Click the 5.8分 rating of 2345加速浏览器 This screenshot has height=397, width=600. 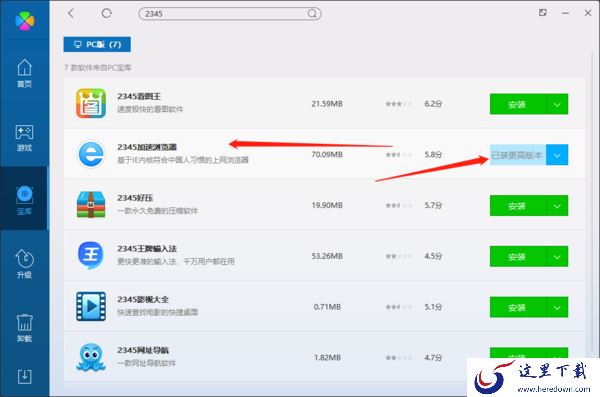coord(433,155)
